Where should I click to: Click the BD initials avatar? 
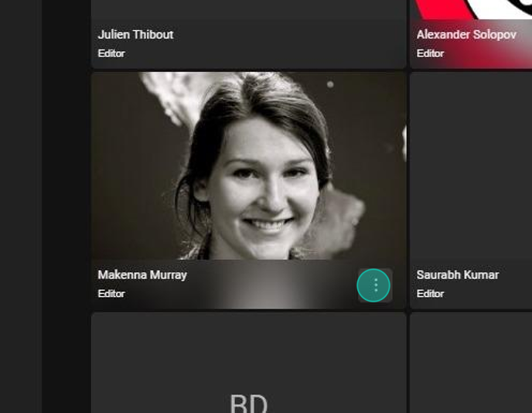tap(249, 404)
